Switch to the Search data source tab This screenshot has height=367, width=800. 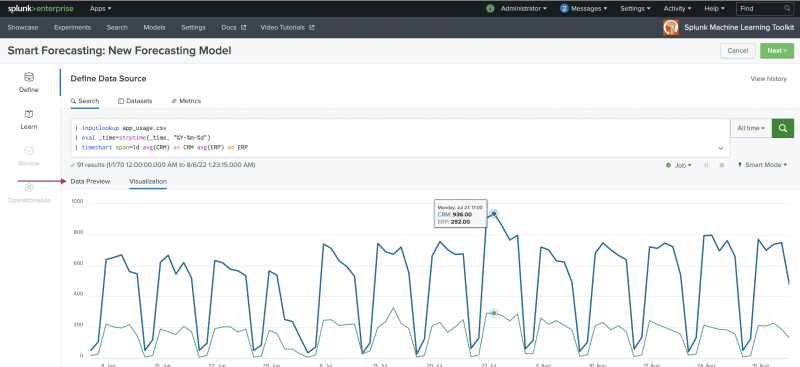[x=85, y=101]
